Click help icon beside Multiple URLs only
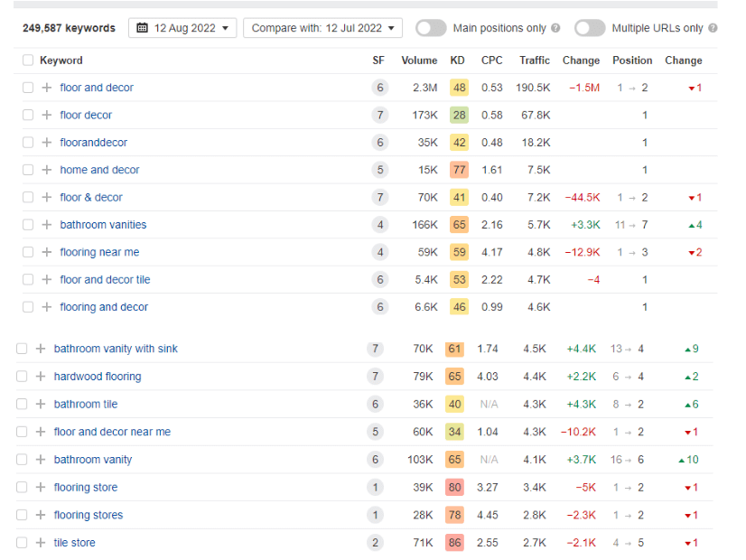746x560 pixels. [x=713, y=28]
